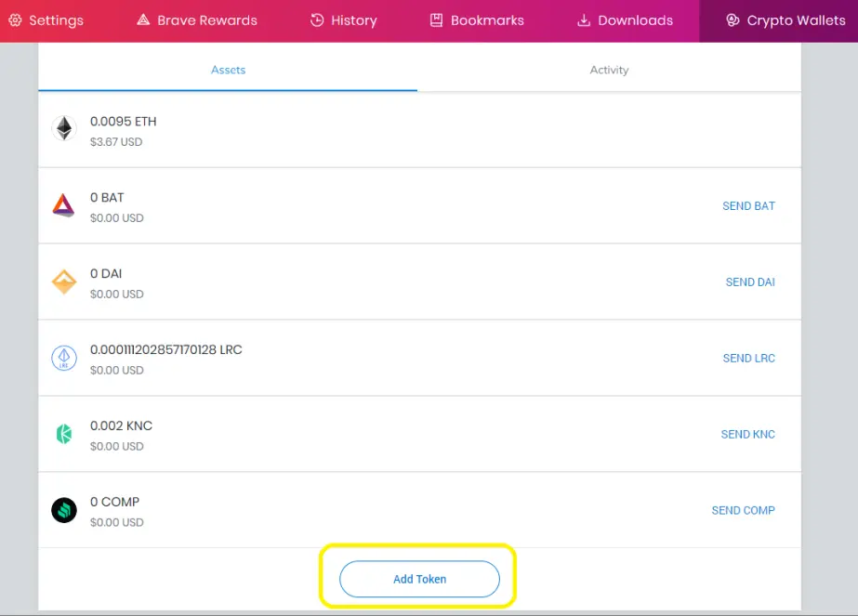Click the Add Token button

pos(419,579)
